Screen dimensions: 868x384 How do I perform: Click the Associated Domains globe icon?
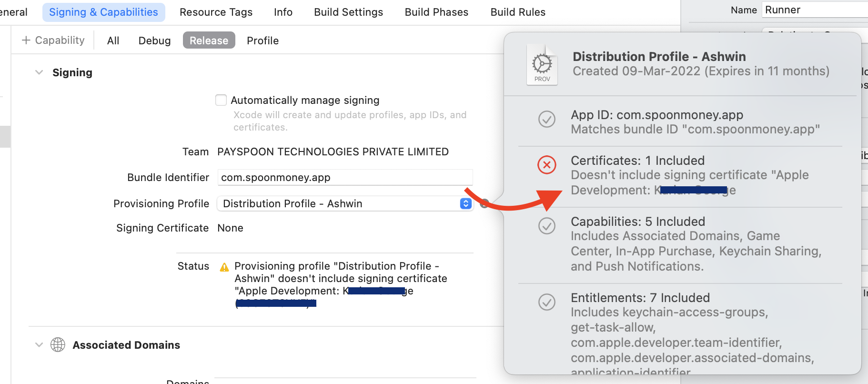58,344
